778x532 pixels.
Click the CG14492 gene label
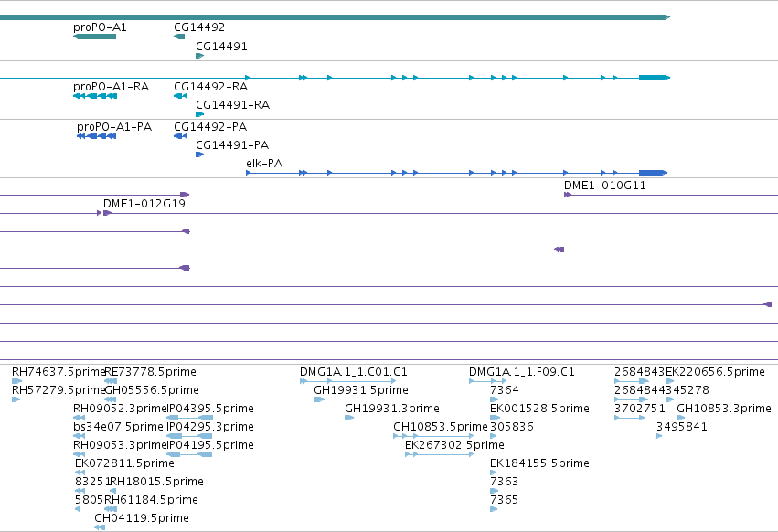(199, 27)
